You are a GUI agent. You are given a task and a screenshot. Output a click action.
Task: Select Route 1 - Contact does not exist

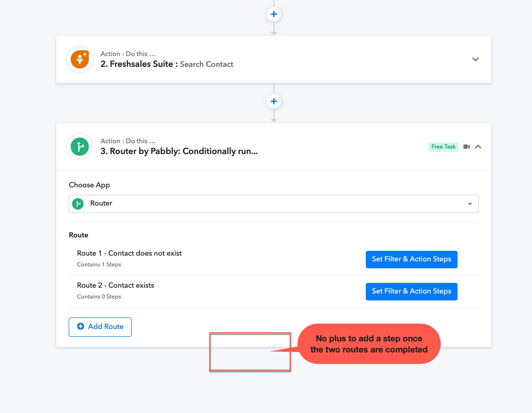(x=129, y=253)
